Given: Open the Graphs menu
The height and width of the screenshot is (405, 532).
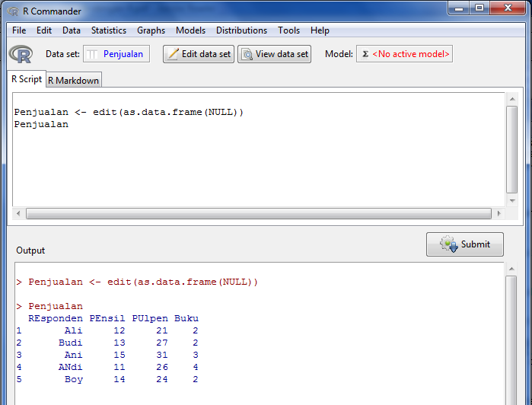Looking at the screenshot, I should (x=151, y=30).
